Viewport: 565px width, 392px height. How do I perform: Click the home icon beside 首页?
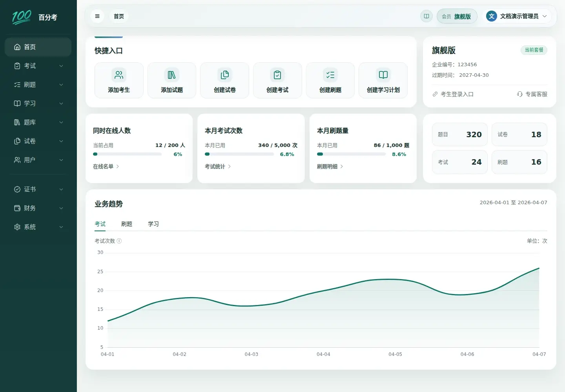click(17, 47)
